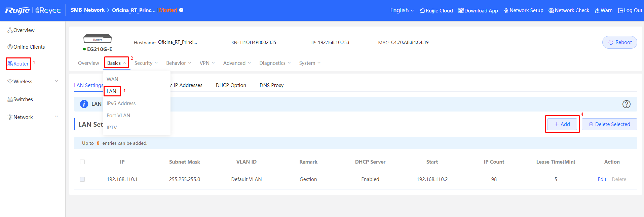Click the Default VLAN cell

pyautogui.click(x=247, y=179)
